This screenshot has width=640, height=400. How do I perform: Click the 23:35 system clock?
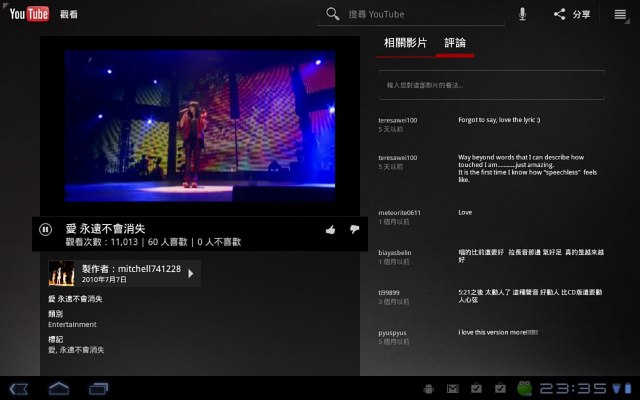(x=573, y=389)
